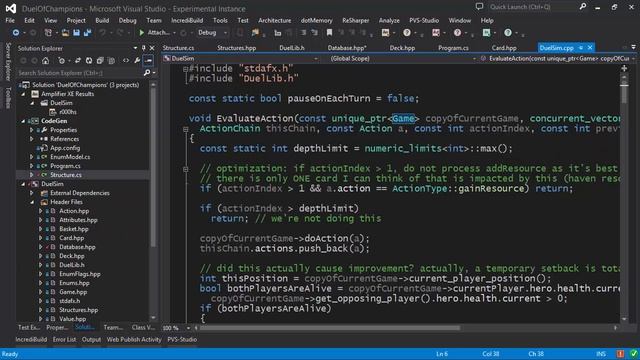Screen dimensions: 640x360
Task: Open notifications flag icon in title bar
Action: click(479, 7)
